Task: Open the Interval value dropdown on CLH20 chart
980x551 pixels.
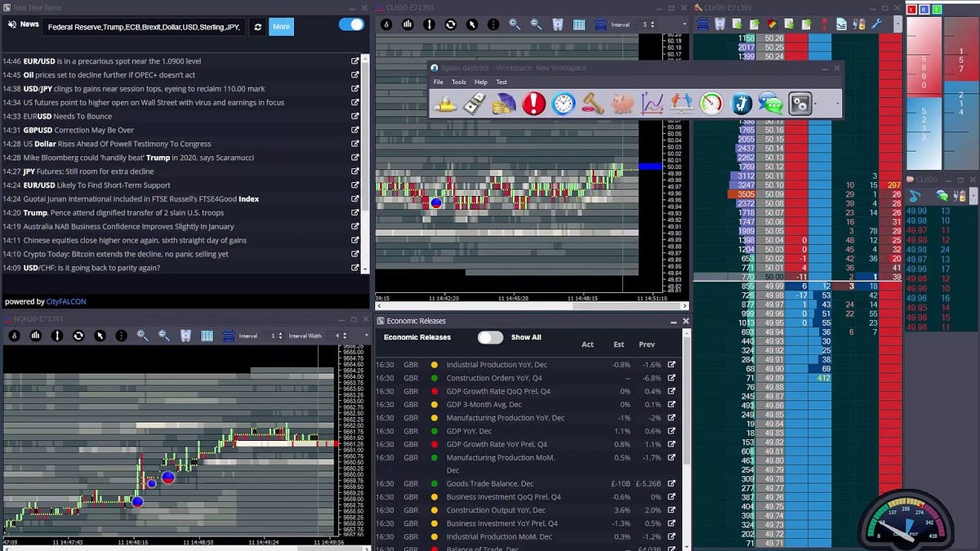Action: point(649,24)
